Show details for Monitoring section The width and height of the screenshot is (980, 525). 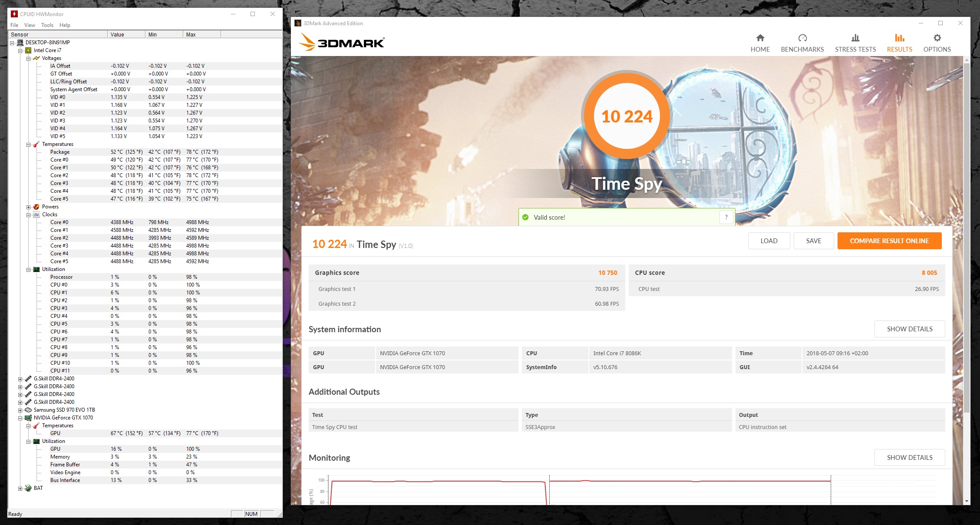pyautogui.click(x=910, y=457)
